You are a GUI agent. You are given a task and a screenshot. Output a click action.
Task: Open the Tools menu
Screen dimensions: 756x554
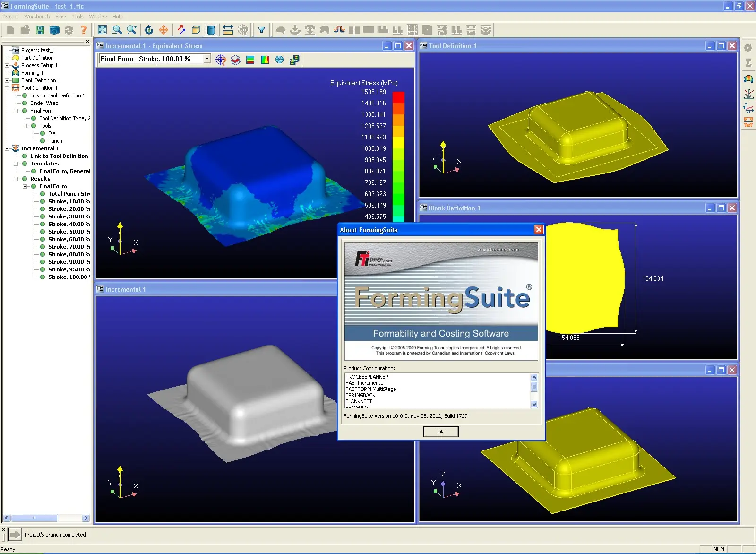[x=77, y=17]
